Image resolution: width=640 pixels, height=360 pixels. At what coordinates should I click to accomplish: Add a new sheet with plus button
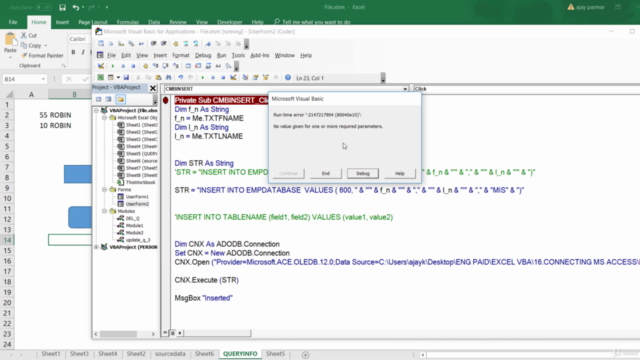[x=305, y=355]
